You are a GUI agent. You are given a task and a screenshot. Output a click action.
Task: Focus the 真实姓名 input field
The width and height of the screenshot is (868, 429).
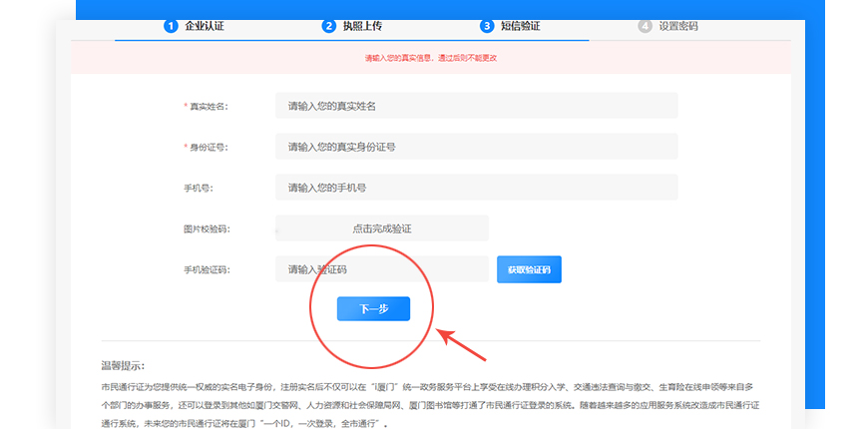click(x=476, y=106)
